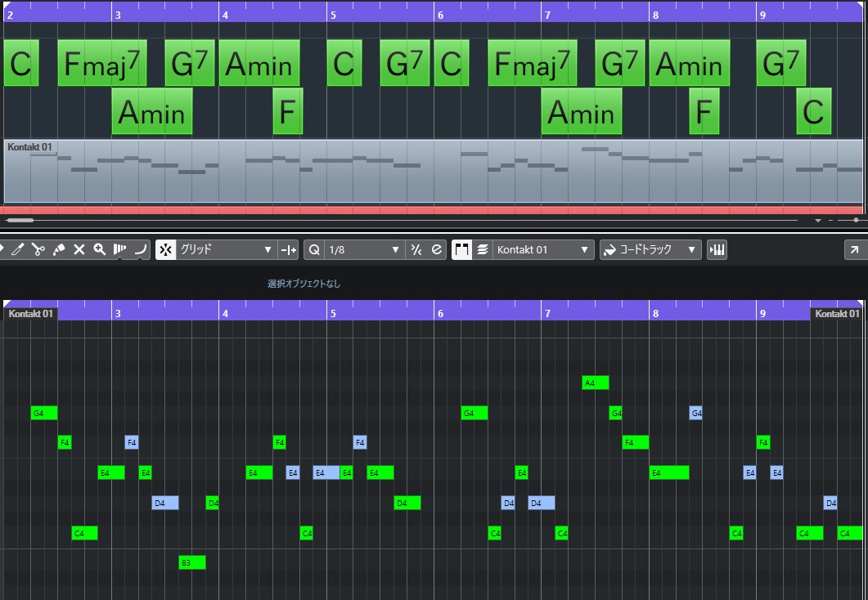Select the Amin chord event starting bar 8

tap(689, 63)
